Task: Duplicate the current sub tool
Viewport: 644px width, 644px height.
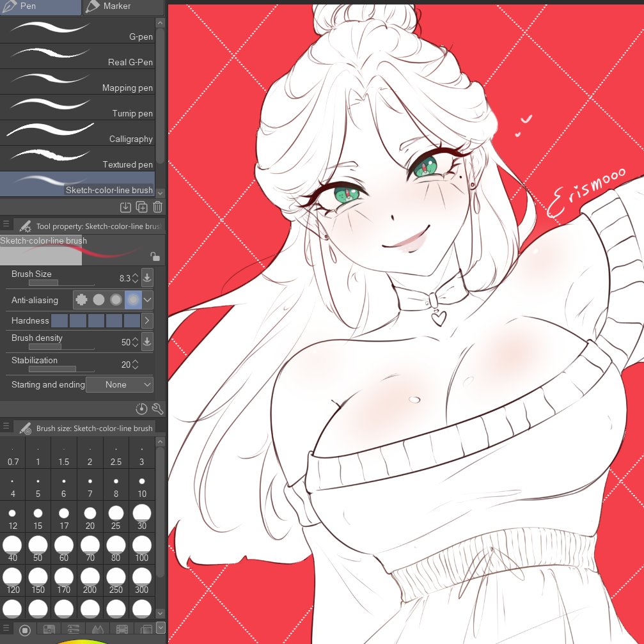Action: point(142,207)
